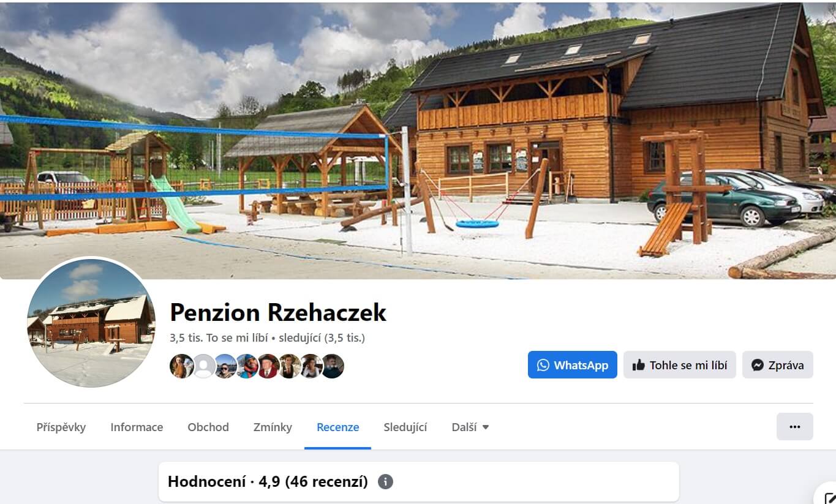Open the Penzion Rzehaczek profile picture
Screen dimensions: 836x504
pyautogui.click(x=91, y=322)
